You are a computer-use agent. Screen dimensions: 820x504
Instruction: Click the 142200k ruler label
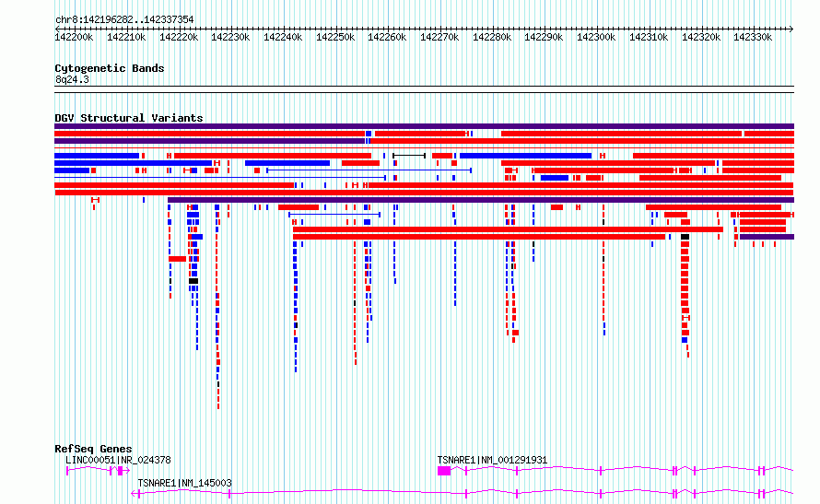[x=74, y=38]
